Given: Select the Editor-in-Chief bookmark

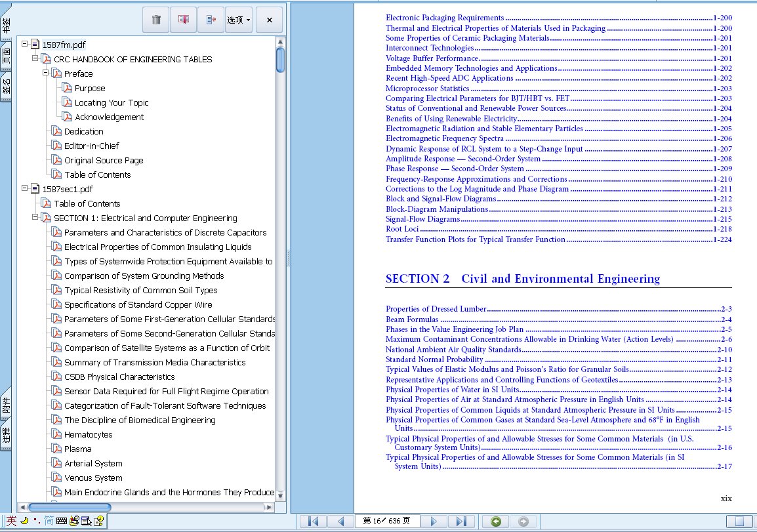Looking at the screenshot, I should pos(92,146).
